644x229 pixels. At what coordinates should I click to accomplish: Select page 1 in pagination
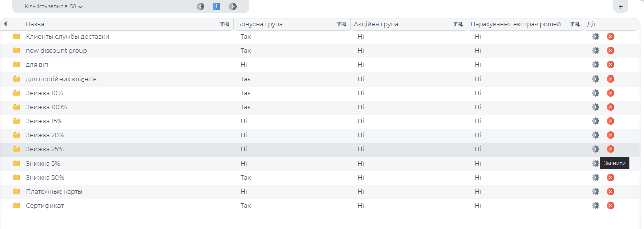coord(216,6)
